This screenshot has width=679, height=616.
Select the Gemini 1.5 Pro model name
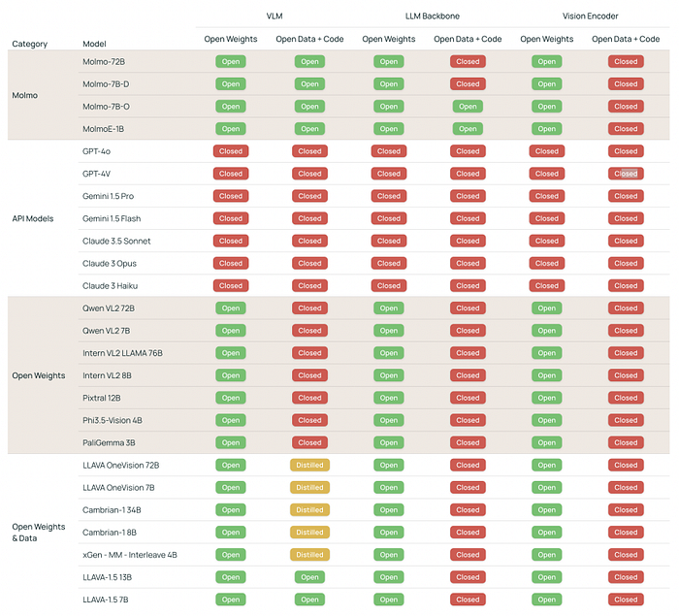pos(108,196)
